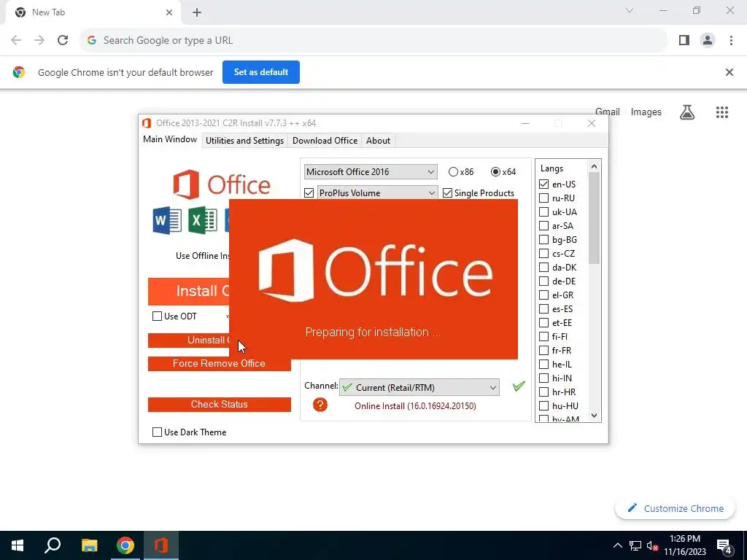Click the Online Install (16.0.16924.20150) text
The width and height of the screenshot is (747, 560).
(415, 405)
